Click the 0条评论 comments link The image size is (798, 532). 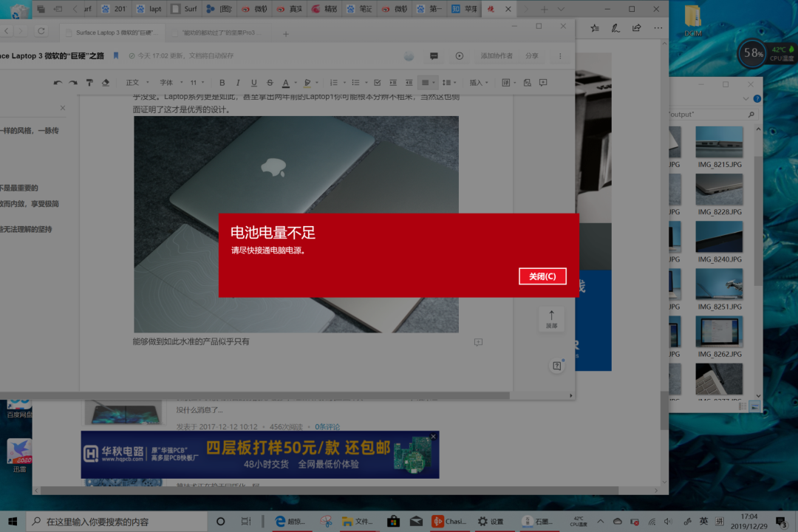pyautogui.click(x=327, y=426)
